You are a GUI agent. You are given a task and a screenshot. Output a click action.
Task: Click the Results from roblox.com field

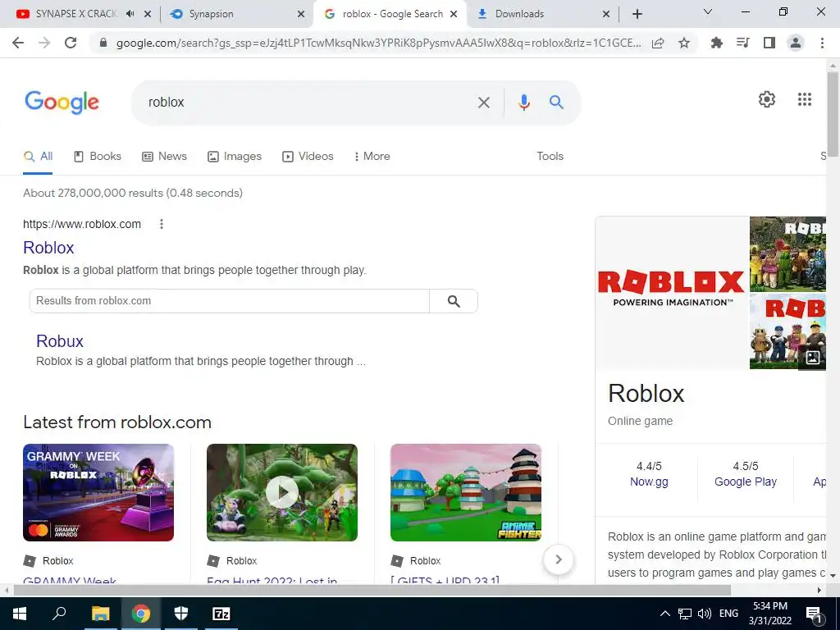230,301
